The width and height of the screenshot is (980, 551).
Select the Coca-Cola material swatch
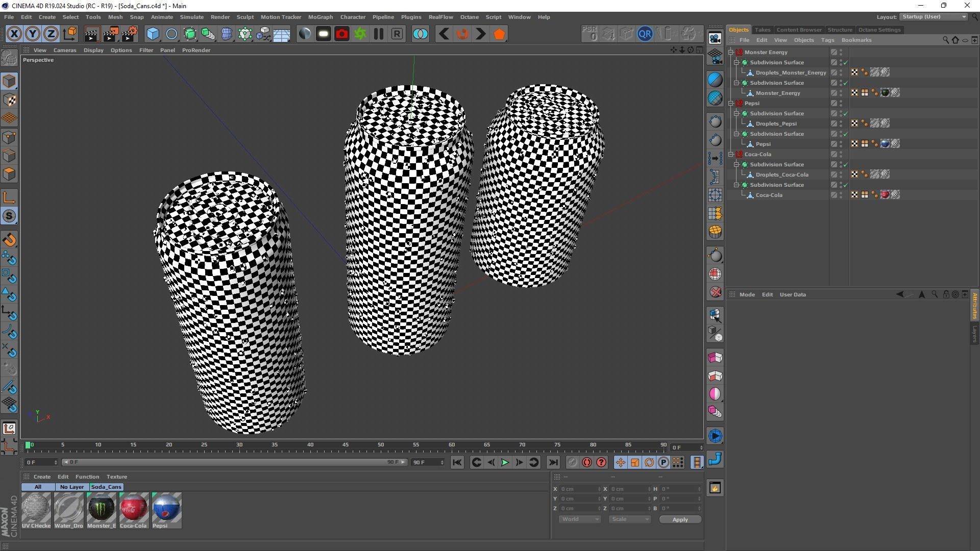133,508
